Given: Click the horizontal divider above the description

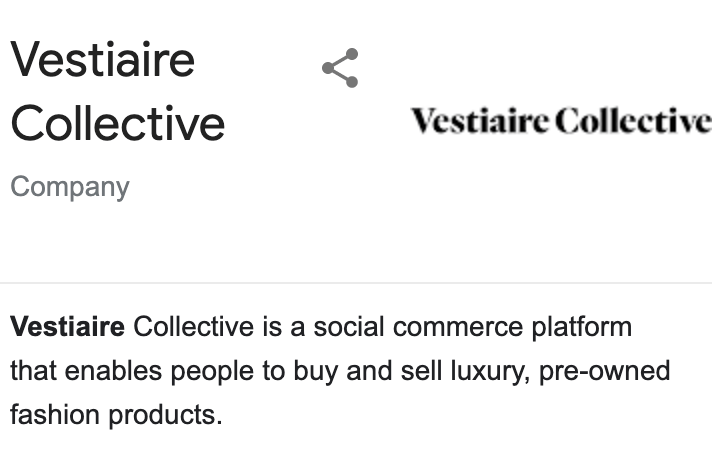Looking at the screenshot, I should click(356, 283).
